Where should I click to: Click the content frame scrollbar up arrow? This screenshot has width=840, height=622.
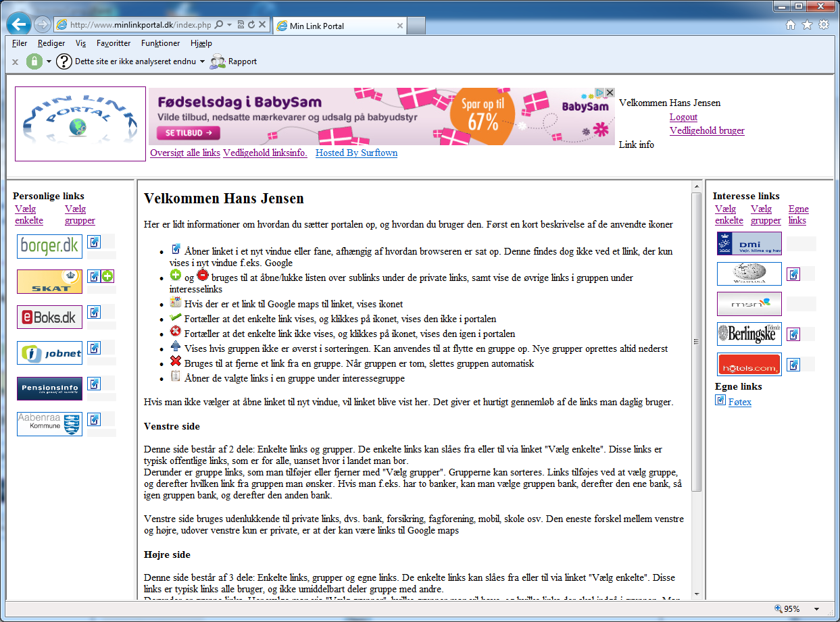[x=697, y=186]
